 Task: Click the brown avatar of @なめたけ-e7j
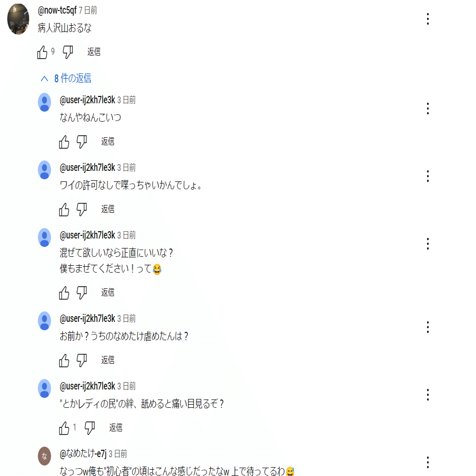[x=45, y=456]
